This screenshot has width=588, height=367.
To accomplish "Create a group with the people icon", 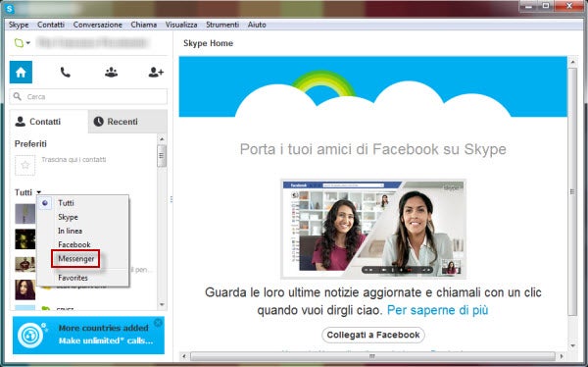I will coord(111,72).
